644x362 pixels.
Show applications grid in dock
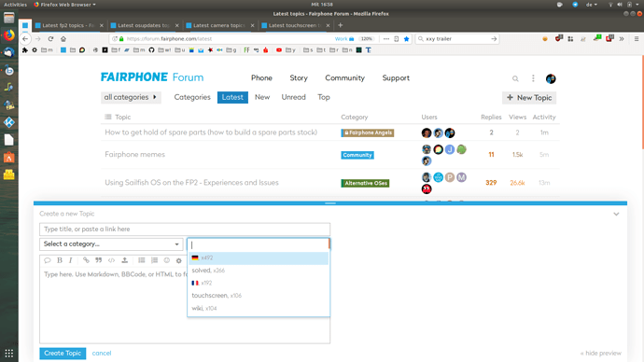tap(9, 353)
